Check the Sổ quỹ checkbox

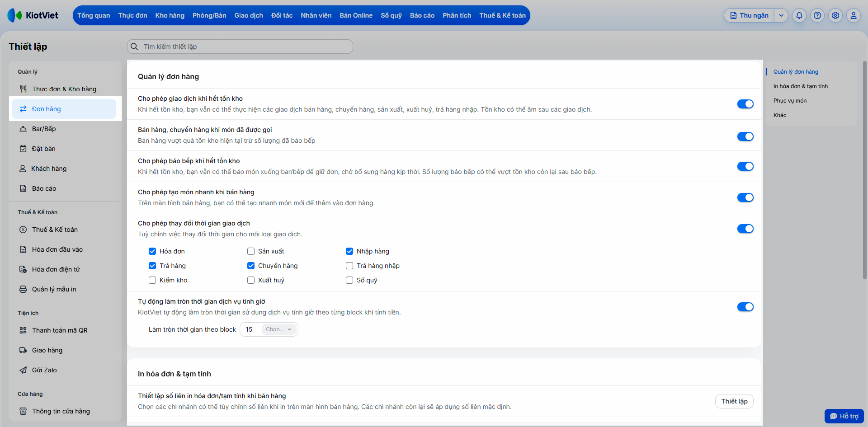click(349, 280)
